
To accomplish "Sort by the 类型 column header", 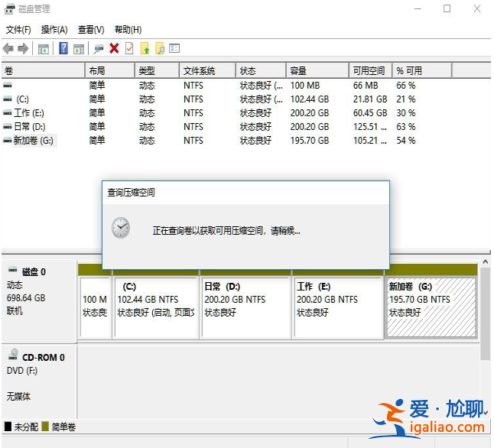I will [x=157, y=70].
